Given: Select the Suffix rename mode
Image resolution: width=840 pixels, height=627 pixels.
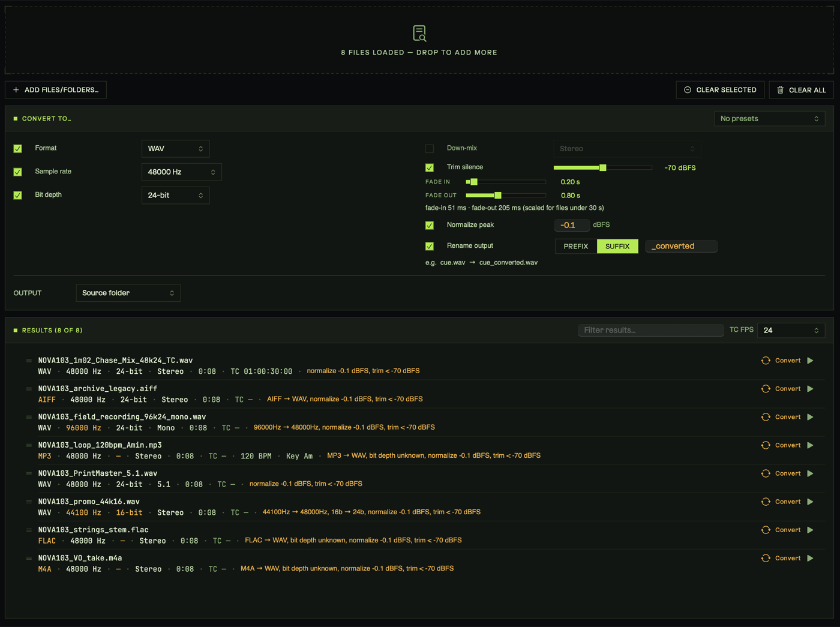Looking at the screenshot, I should coord(617,247).
